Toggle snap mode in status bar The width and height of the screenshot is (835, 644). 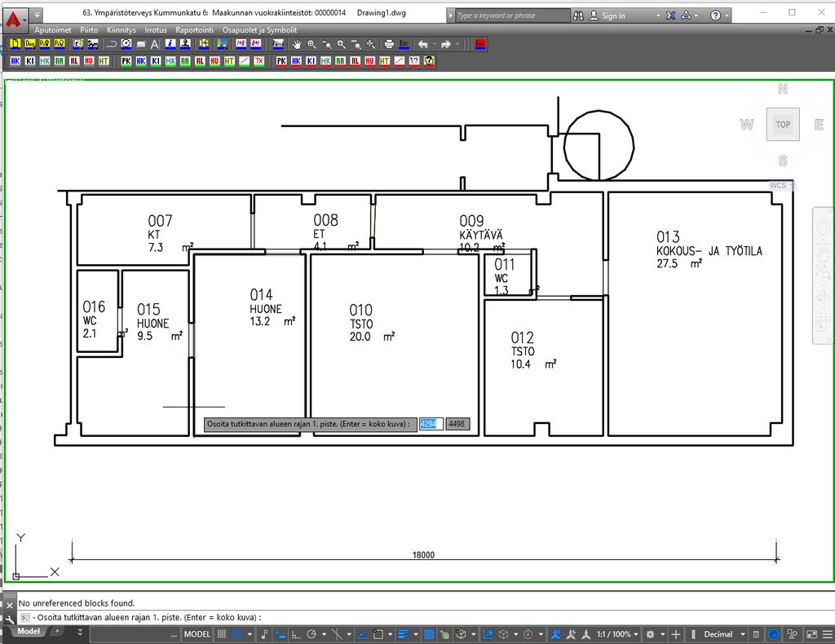[236, 634]
